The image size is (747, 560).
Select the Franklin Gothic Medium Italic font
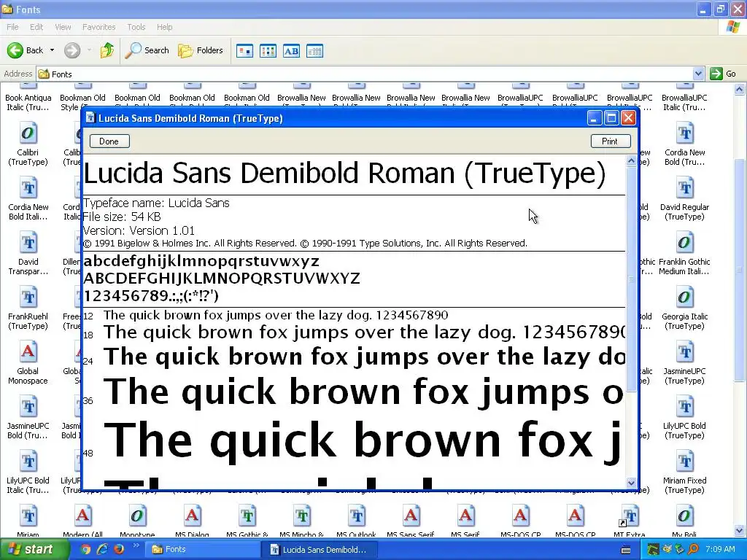(684, 242)
